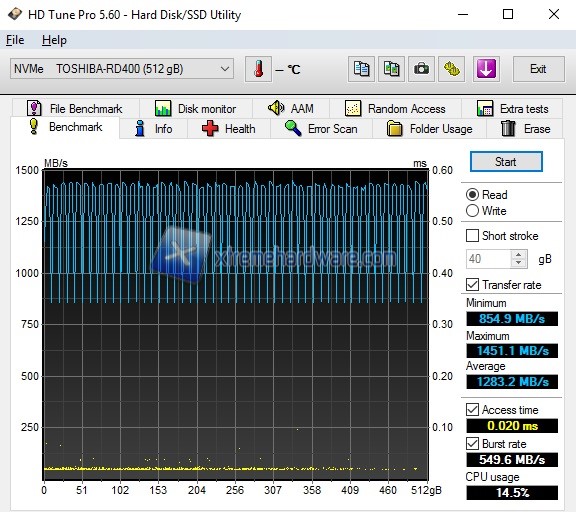Open the Info tab
This screenshot has width=576, height=512.
(x=154, y=129)
